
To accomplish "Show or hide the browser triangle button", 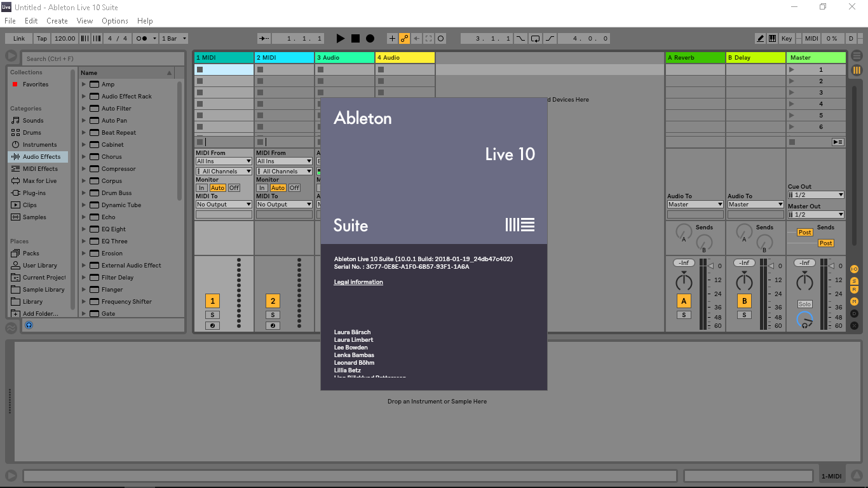I will [11, 57].
